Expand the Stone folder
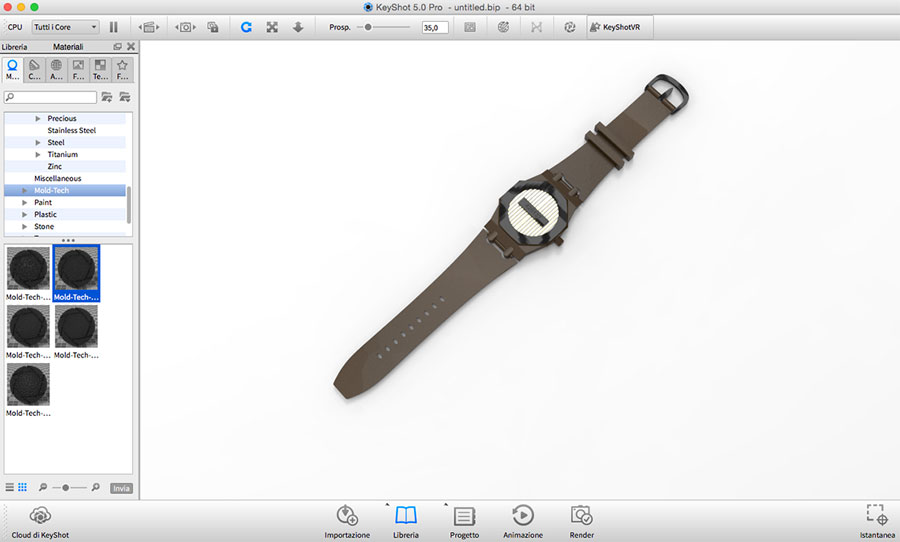Image resolution: width=900 pixels, height=542 pixels. [x=25, y=227]
